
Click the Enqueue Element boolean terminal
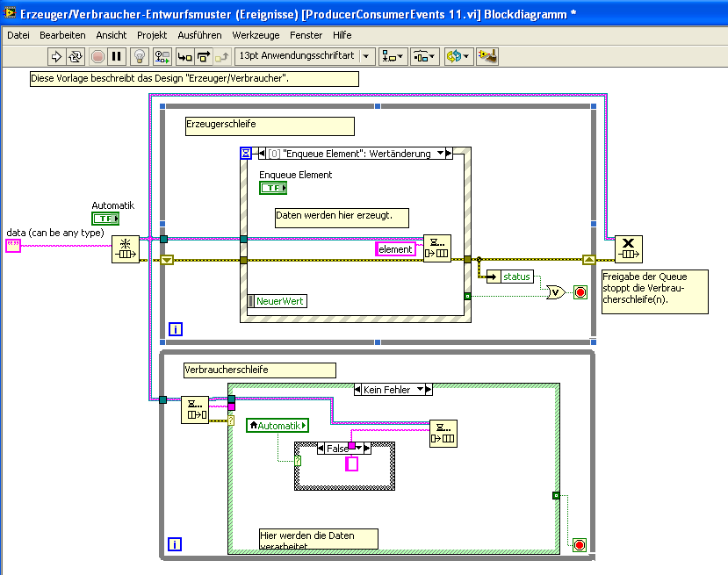click(273, 188)
